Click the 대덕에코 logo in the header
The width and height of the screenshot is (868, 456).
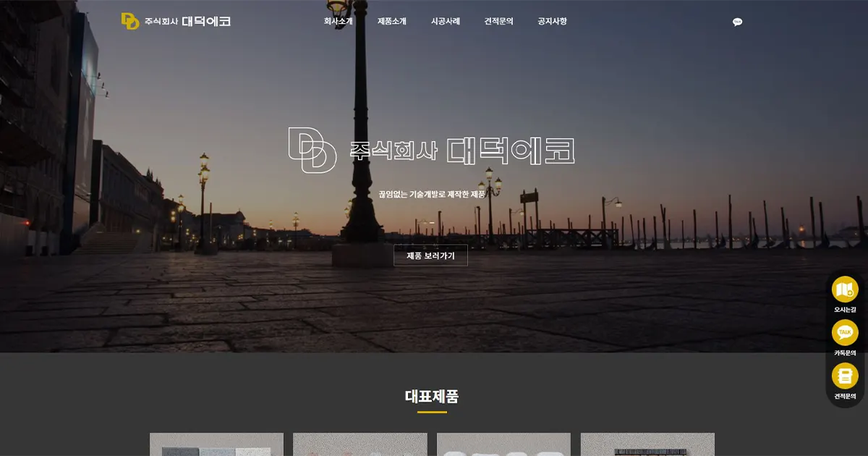pyautogui.click(x=176, y=21)
